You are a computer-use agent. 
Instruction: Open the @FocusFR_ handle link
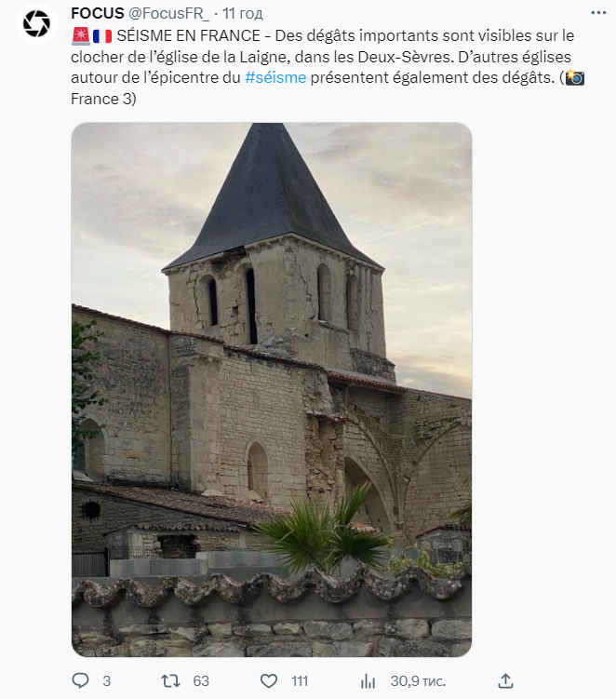(x=168, y=13)
